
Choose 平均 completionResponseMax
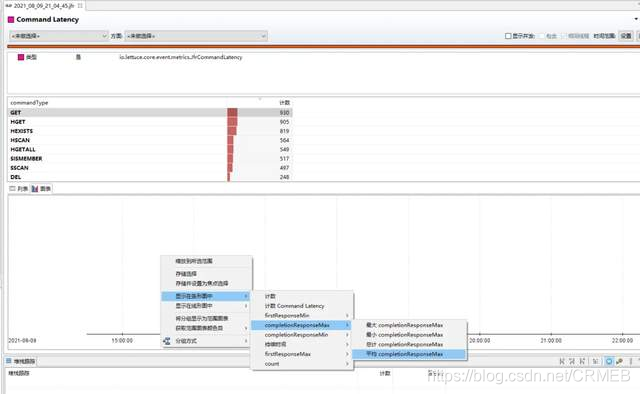(x=409, y=354)
